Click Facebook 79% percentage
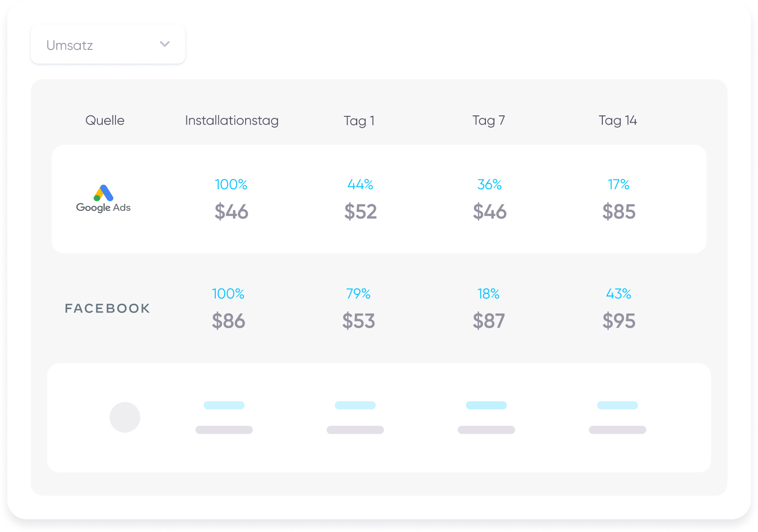The height and width of the screenshot is (532, 758). pos(358,293)
